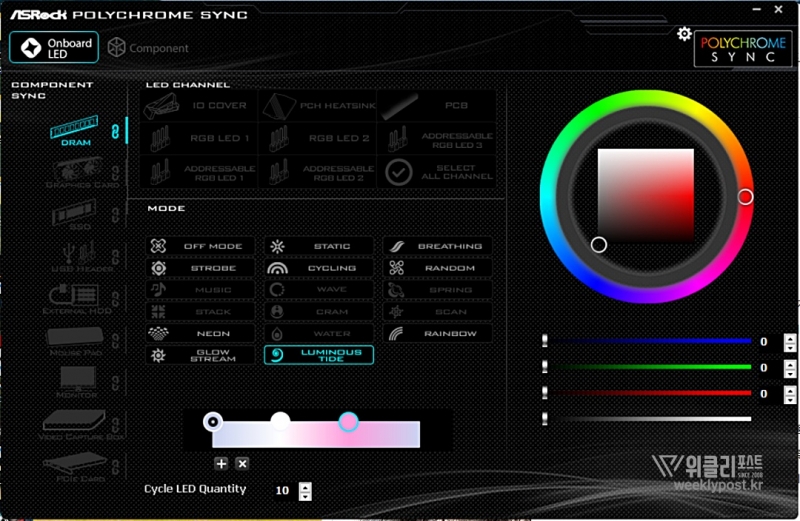Viewport: 800px width, 521px height.
Task: Adjust the blue channel slider
Action: pos(648,341)
